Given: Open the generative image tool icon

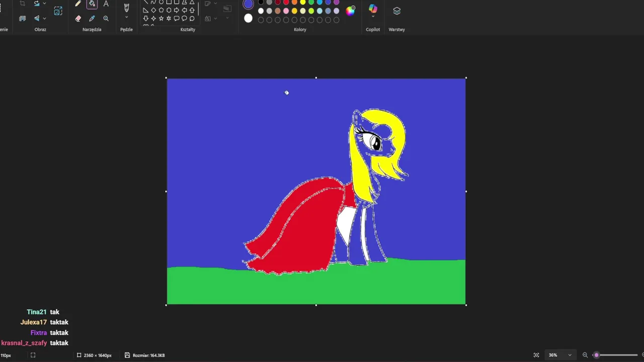Looking at the screenshot, I should (x=58, y=11).
